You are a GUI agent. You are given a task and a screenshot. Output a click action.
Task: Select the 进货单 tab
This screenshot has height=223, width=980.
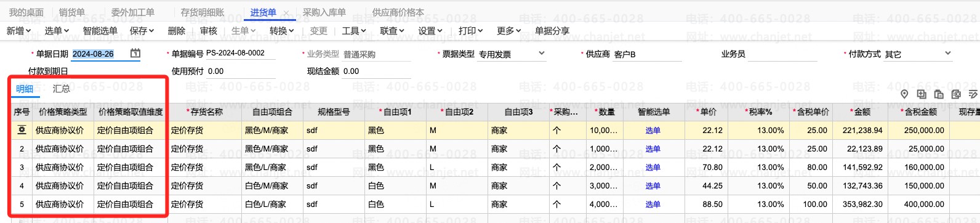pos(263,12)
